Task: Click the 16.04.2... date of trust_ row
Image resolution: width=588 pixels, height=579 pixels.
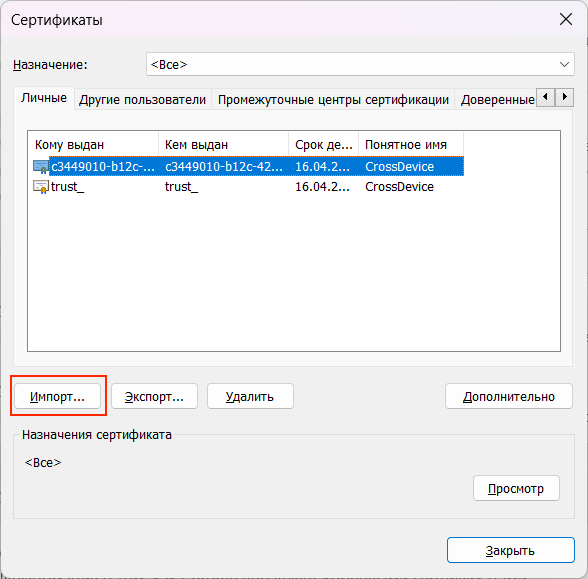Action: click(322, 187)
